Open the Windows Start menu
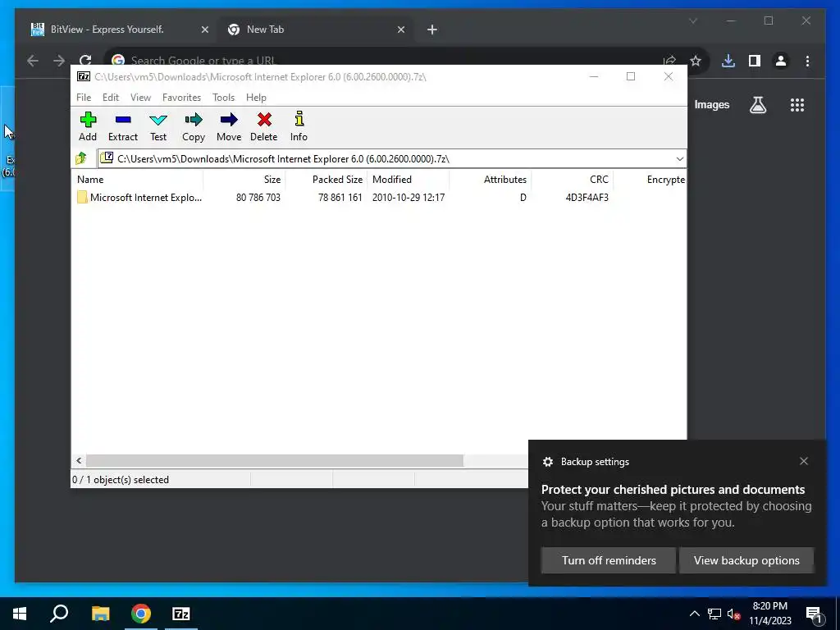 [20, 614]
